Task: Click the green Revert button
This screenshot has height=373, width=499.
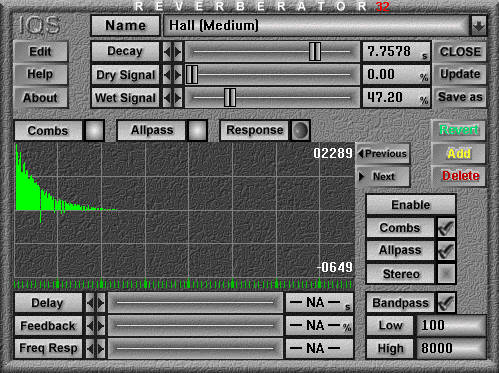Action: [459, 130]
